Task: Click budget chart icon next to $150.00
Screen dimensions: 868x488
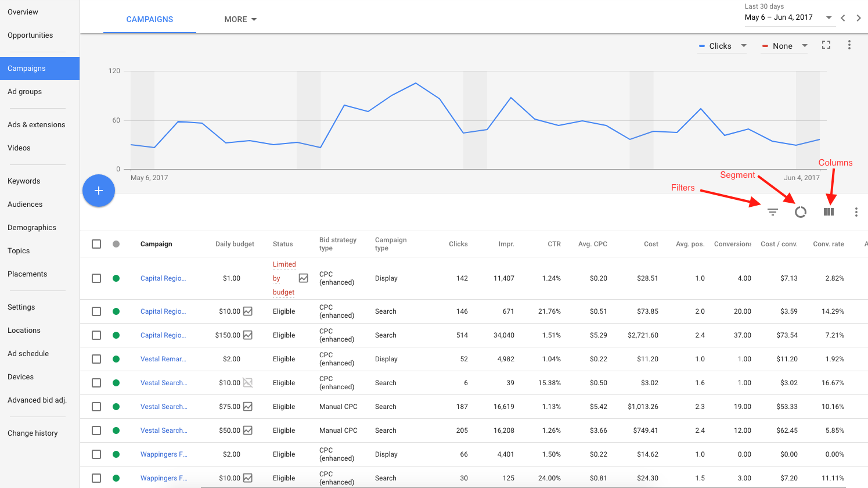Action: pyautogui.click(x=248, y=335)
